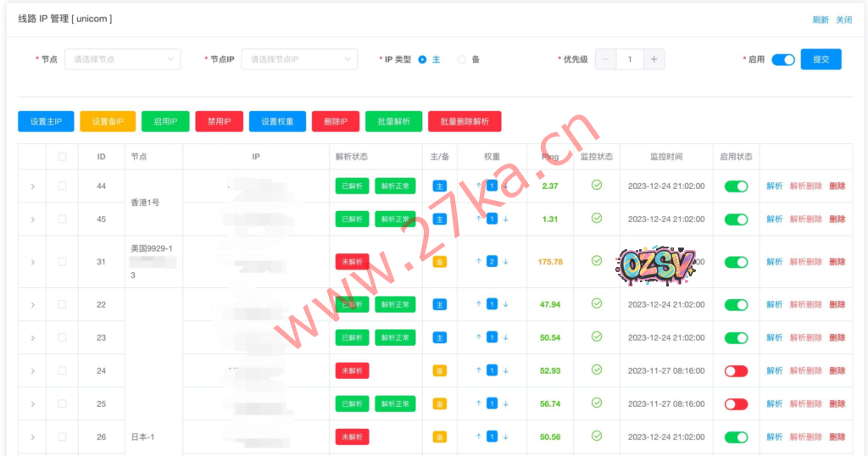Click the 关闭 link
The height and width of the screenshot is (456, 868).
tap(843, 20)
